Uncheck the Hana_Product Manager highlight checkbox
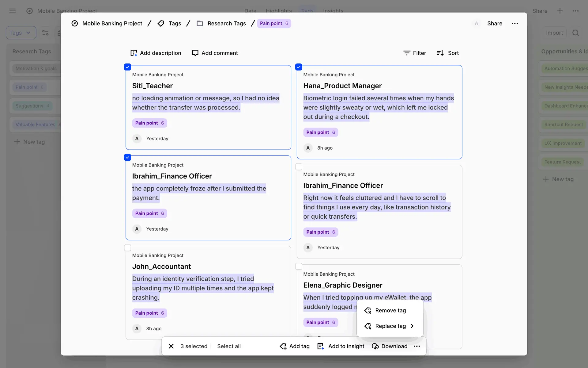This screenshot has height=368, width=588. click(x=299, y=67)
